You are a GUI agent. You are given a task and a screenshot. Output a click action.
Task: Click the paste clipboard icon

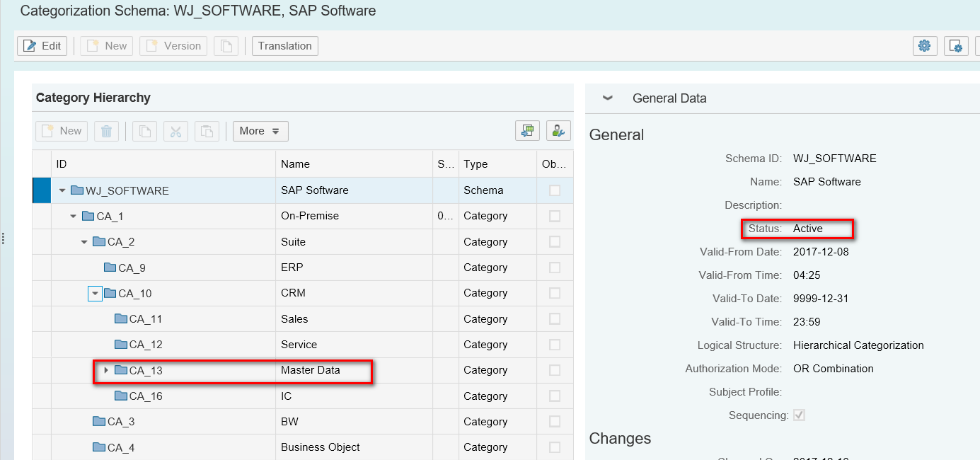tap(207, 131)
